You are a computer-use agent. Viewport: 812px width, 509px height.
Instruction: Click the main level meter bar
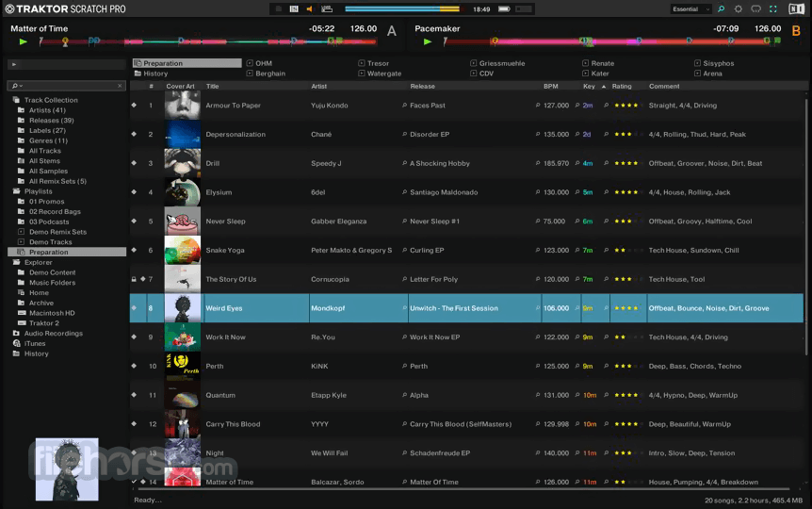[402, 8]
